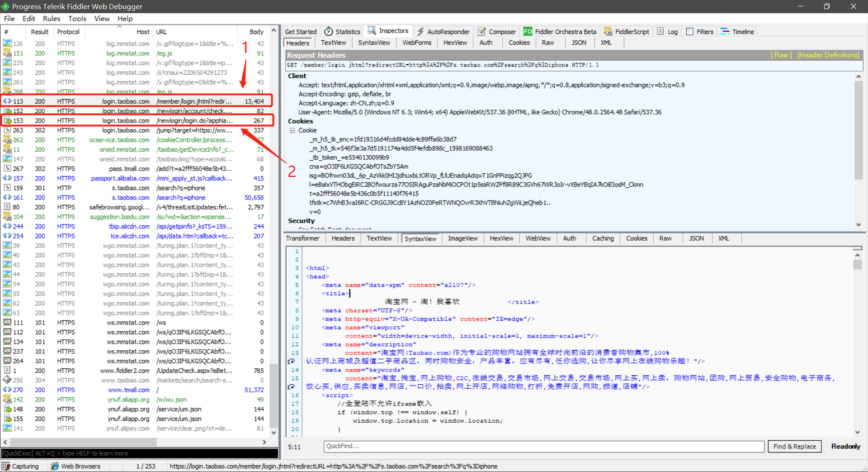Select session 148 ynuf.aliapp.org icon
This screenshot has height=472, width=868.
point(7,409)
